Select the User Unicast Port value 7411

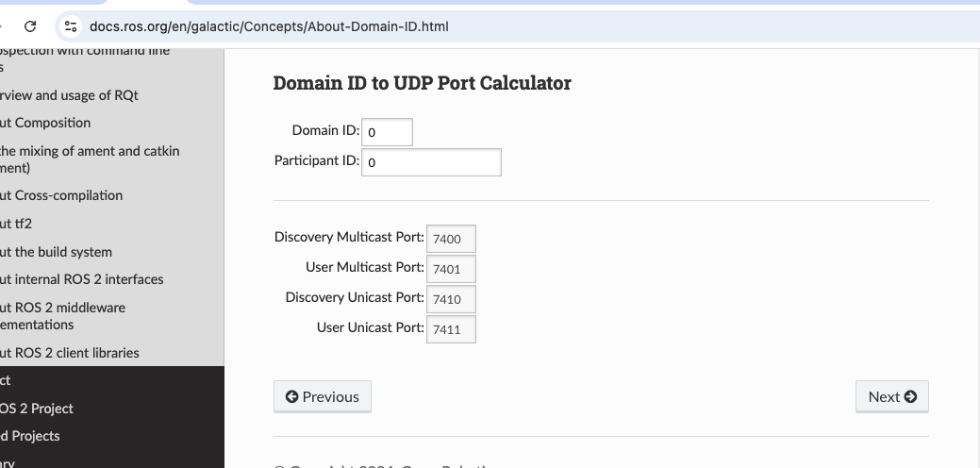coord(451,329)
